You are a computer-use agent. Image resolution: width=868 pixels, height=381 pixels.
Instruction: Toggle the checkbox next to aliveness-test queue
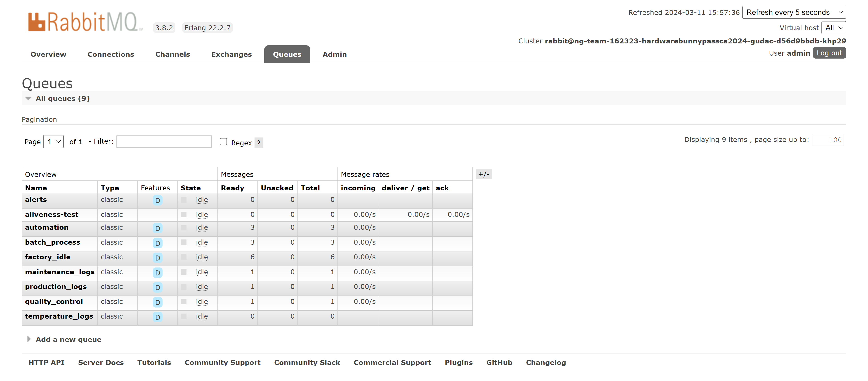point(183,214)
